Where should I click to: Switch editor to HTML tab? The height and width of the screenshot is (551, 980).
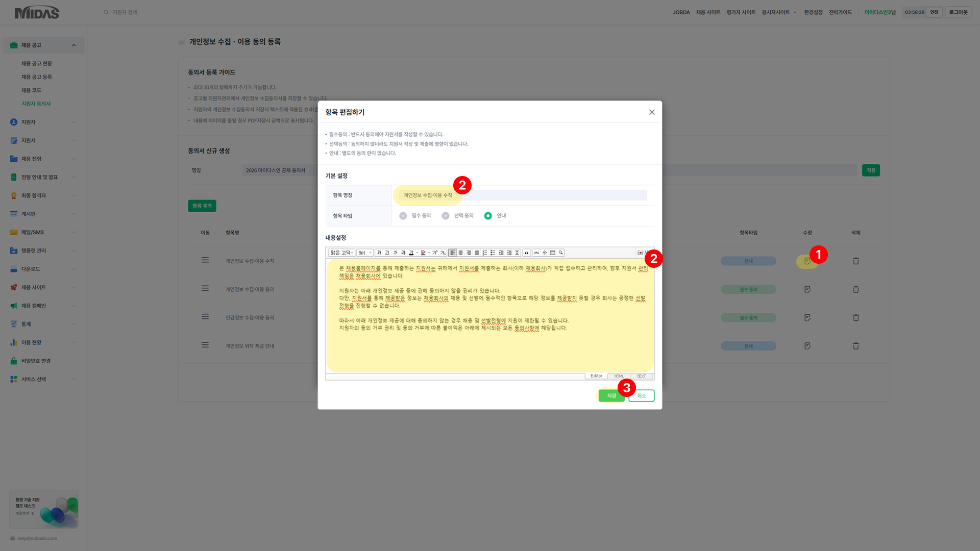tap(619, 376)
